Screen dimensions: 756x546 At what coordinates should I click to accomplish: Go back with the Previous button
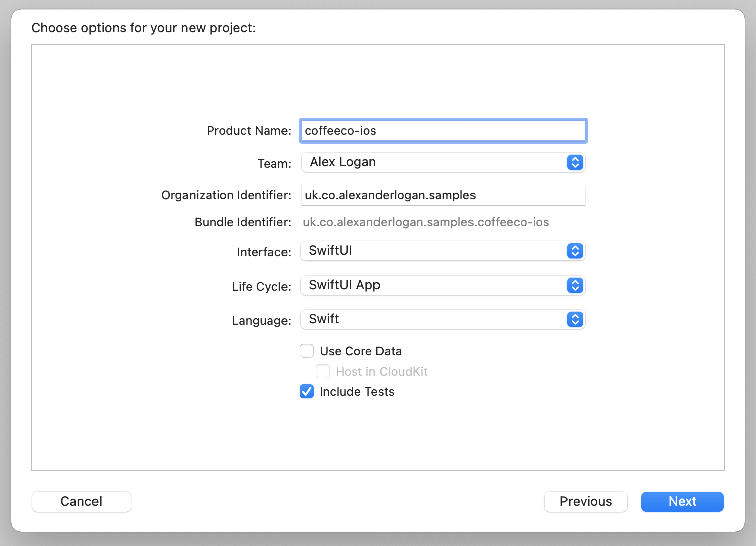pos(586,501)
